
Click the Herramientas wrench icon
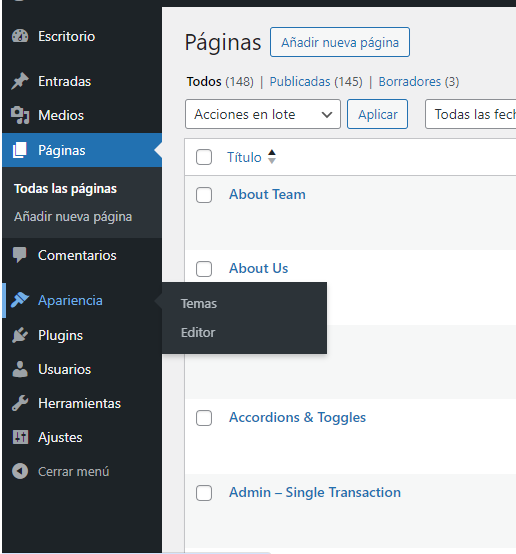click(20, 403)
